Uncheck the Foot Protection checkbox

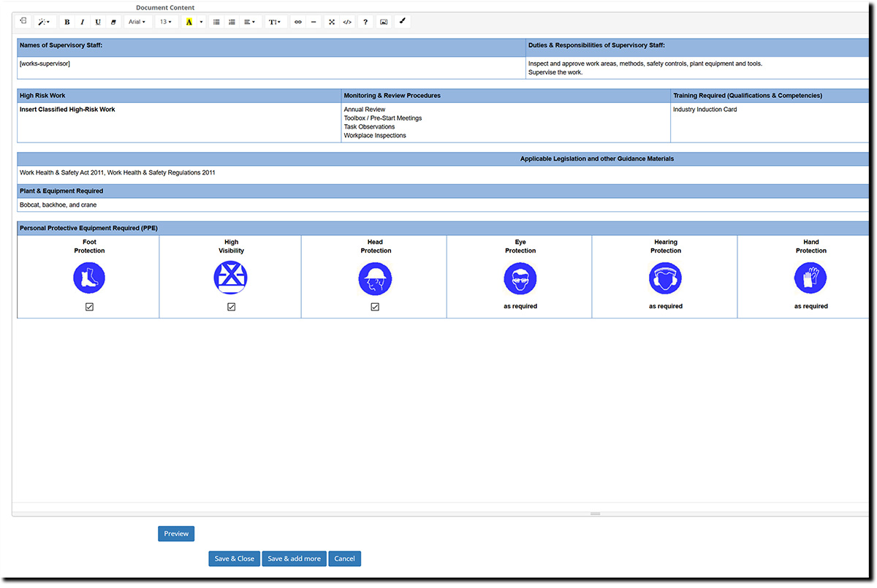[x=89, y=307]
